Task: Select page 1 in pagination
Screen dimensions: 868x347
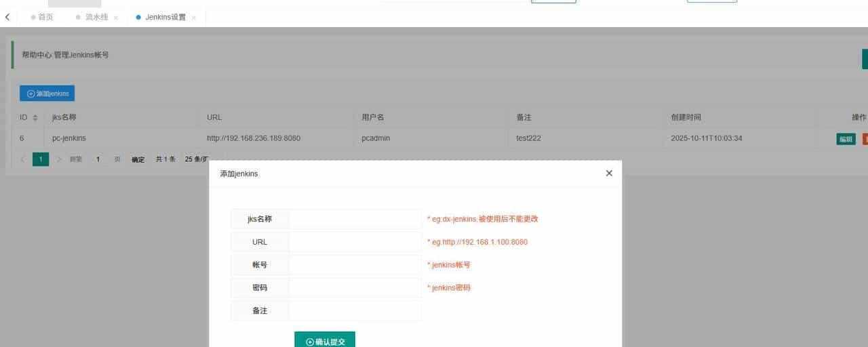Action: coord(41,159)
